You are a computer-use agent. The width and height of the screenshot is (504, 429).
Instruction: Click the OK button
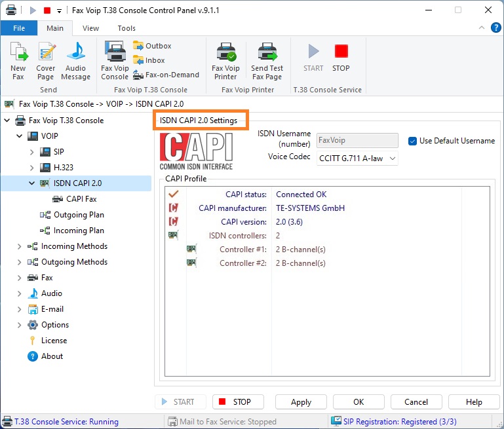359,402
